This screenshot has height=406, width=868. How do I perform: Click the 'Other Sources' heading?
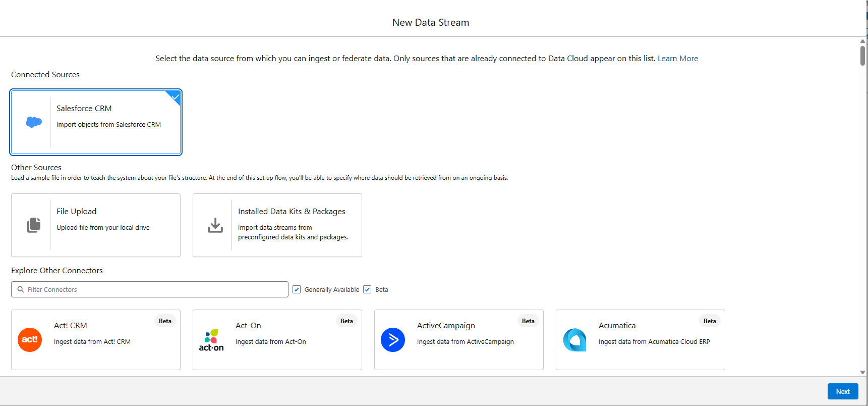[36, 168]
